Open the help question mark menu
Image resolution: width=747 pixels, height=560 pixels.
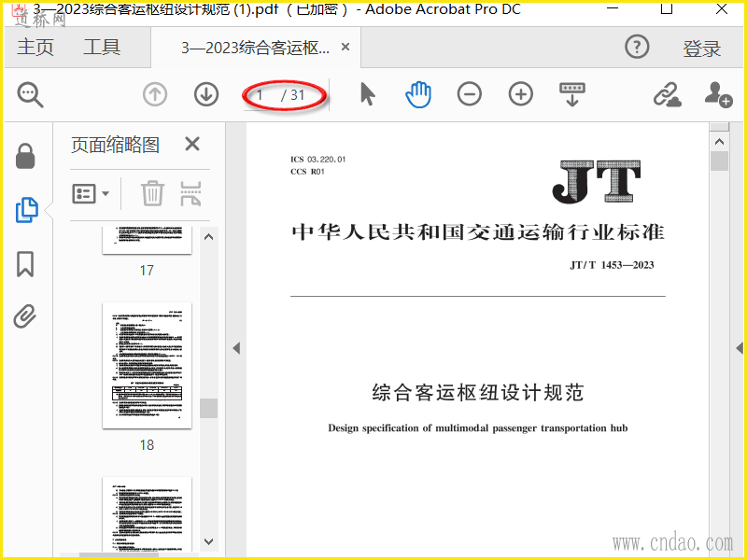pos(637,48)
